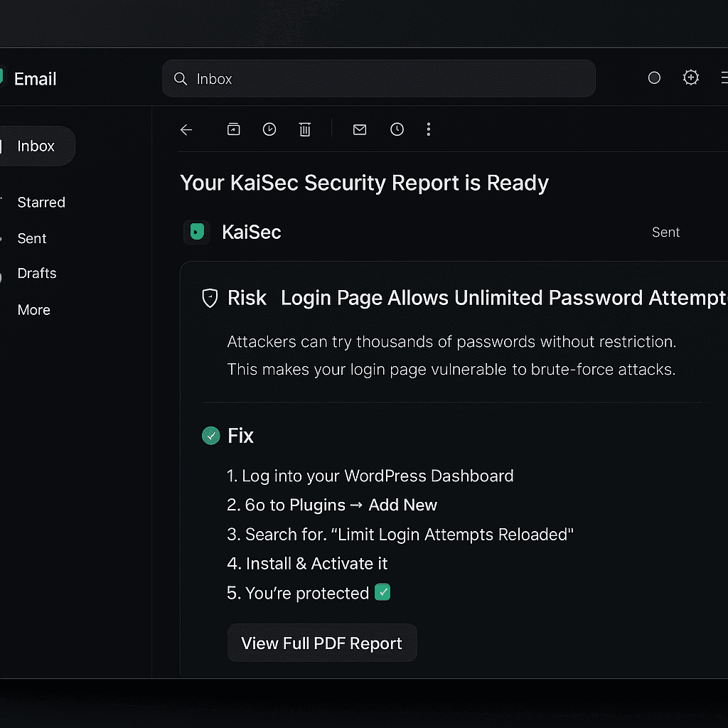
Task: Delete the email with the trash icon
Action: [305, 129]
